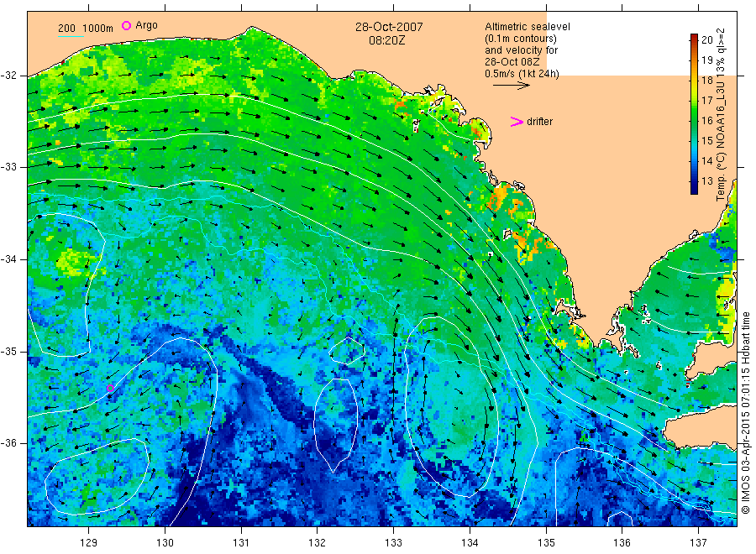Screen dimensions: 756x554
Task: Click the latitude label -34
Action: tap(8, 259)
